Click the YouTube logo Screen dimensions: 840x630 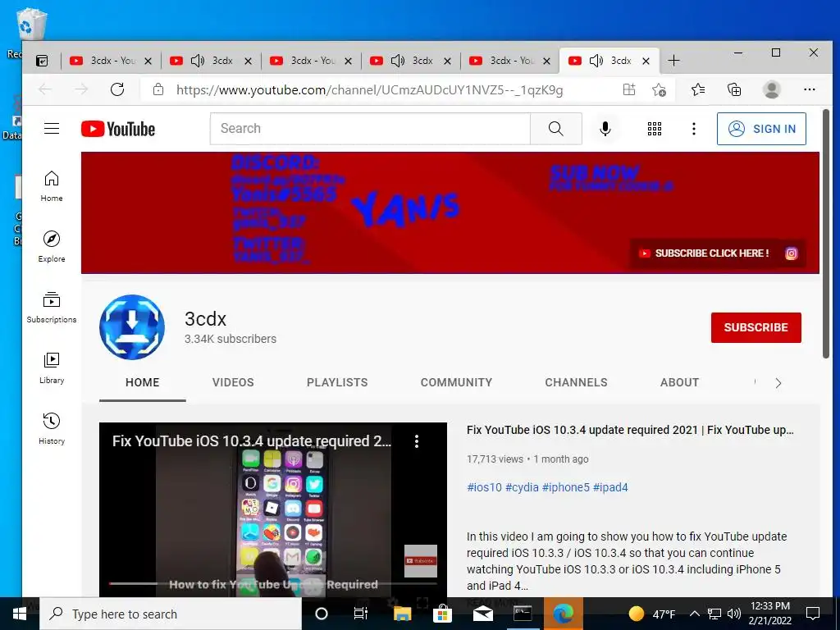coord(118,129)
